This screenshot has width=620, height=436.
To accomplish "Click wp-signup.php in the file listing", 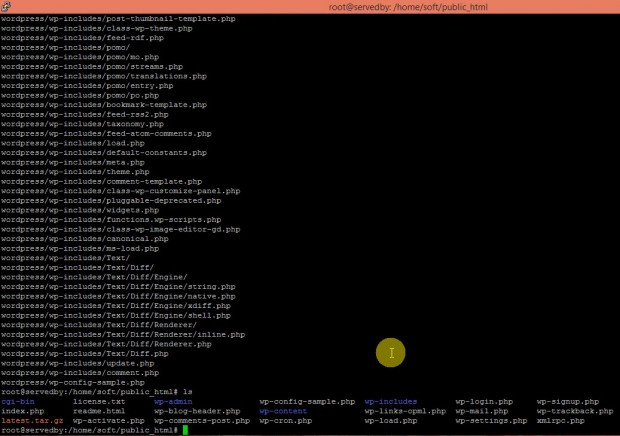I will point(568,401).
